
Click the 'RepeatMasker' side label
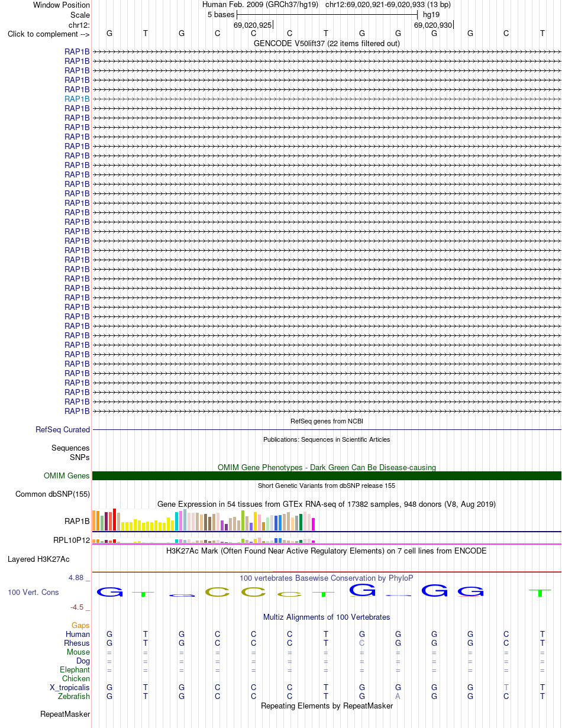click(x=65, y=714)
